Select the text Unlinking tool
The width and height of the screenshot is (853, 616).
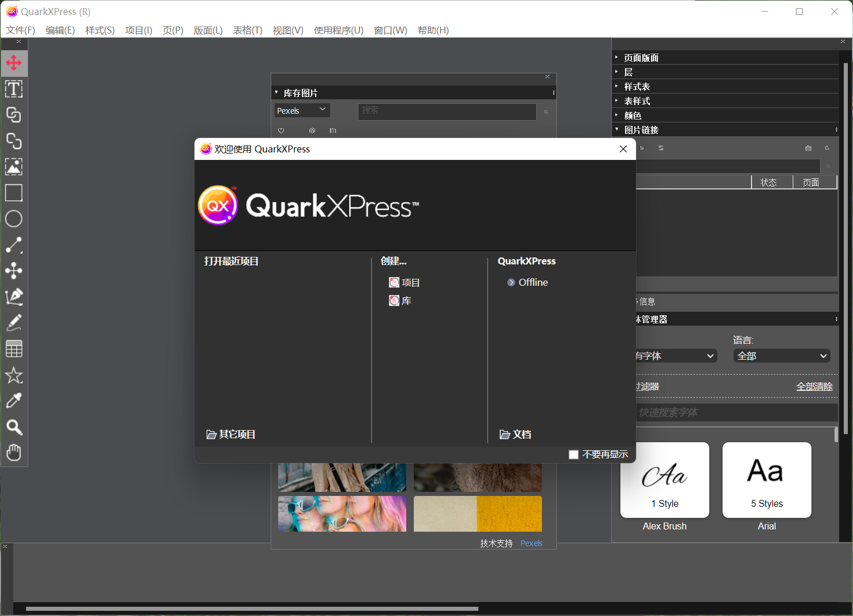[14, 141]
